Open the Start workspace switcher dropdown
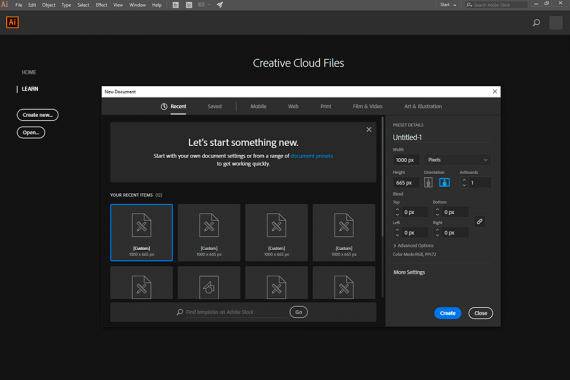The image size is (570, 380). pos(448,5)
